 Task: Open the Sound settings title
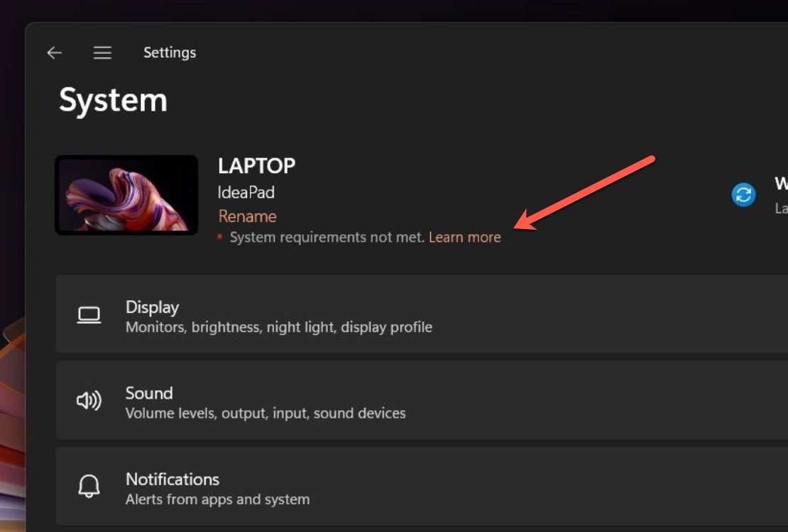pos(149,393)
